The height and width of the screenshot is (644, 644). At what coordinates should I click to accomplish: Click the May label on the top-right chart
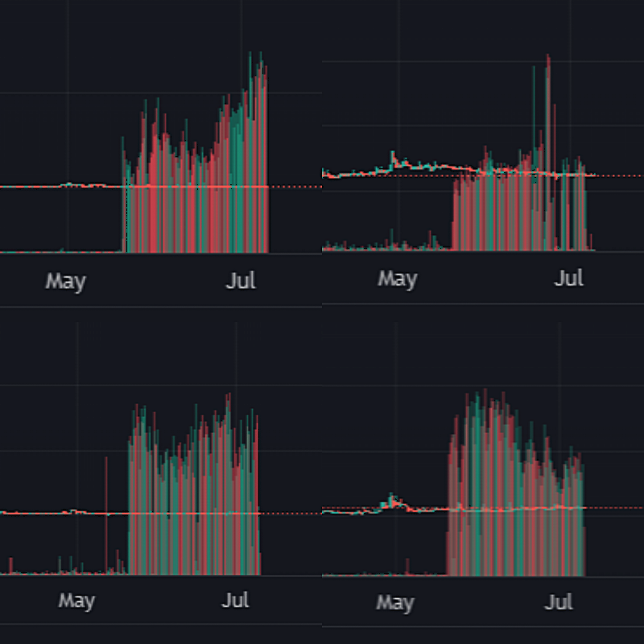click(398, 279)
